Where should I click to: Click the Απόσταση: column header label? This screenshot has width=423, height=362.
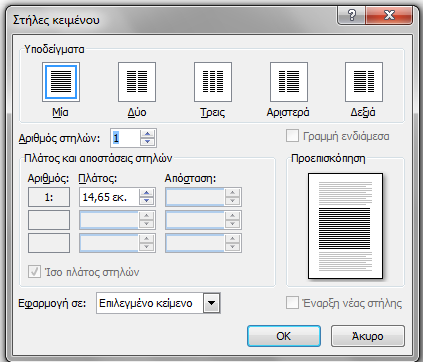pyautogui.click(x=190, y=178)
